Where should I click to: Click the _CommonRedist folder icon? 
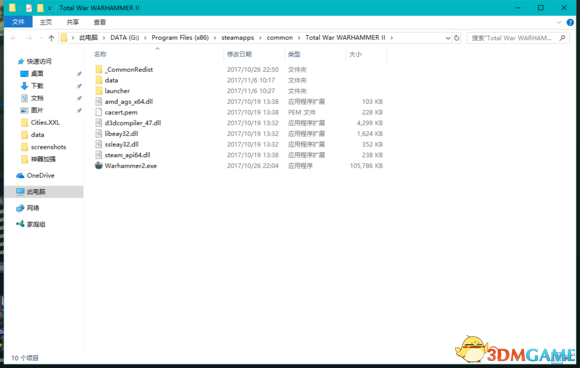point(99,69)
